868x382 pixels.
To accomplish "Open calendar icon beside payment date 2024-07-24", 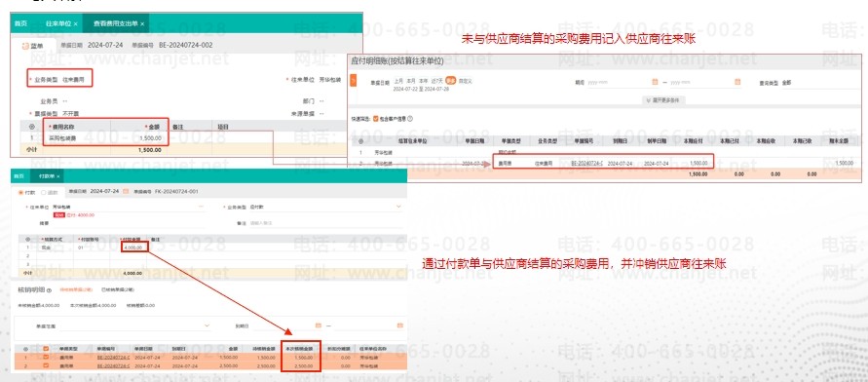I will pos(126,192).
